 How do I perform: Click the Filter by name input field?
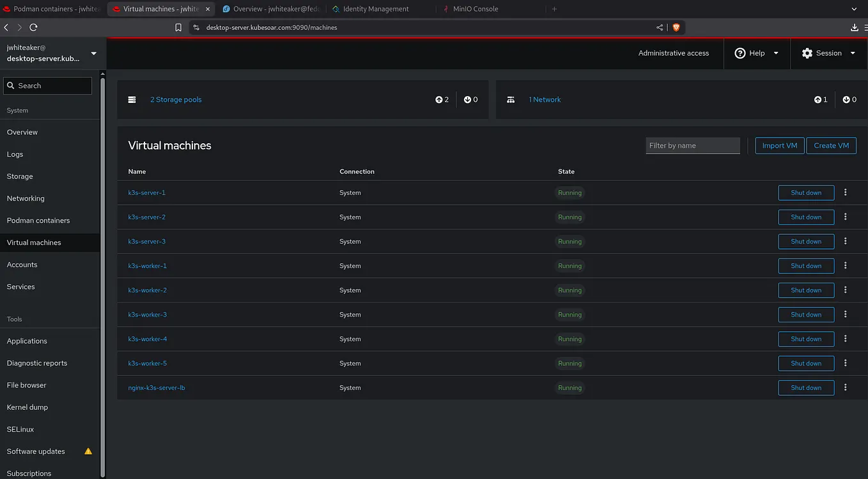[692, 145]
